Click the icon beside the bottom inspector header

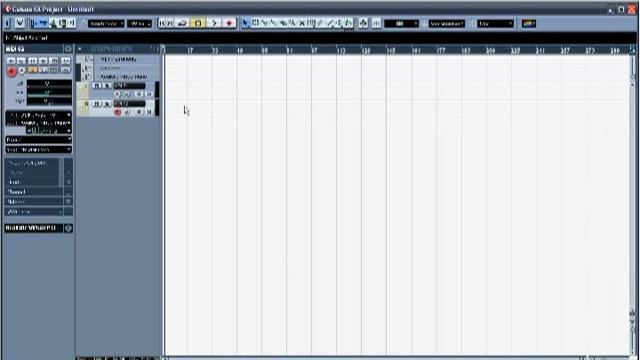click(x=68, y=228)
